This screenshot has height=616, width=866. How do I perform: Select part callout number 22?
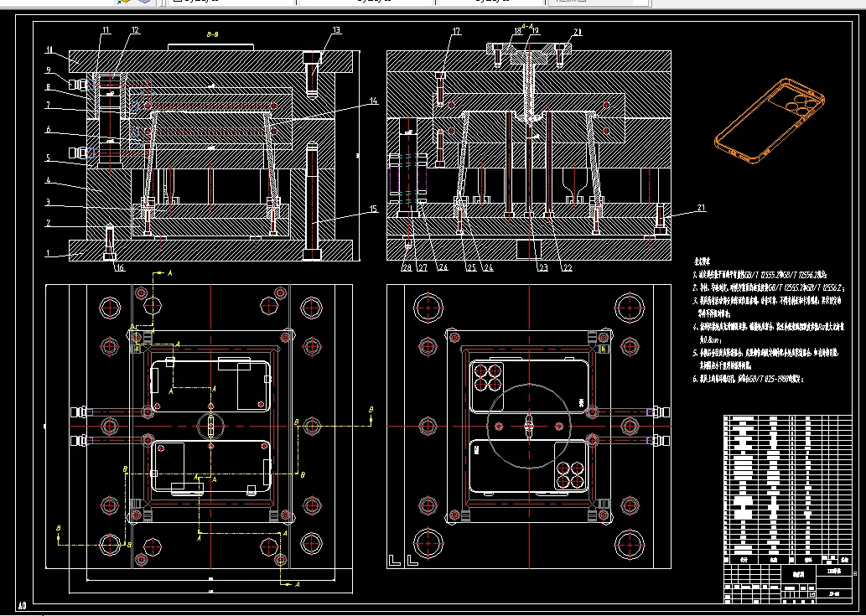[x=568, y=267]
